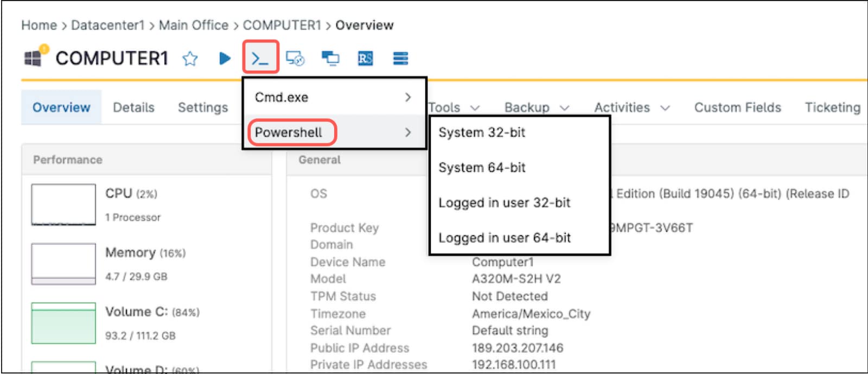The height and width of the screenshot is (374, 868).
Task: Click the Domain field label
Action: point(331,244)
